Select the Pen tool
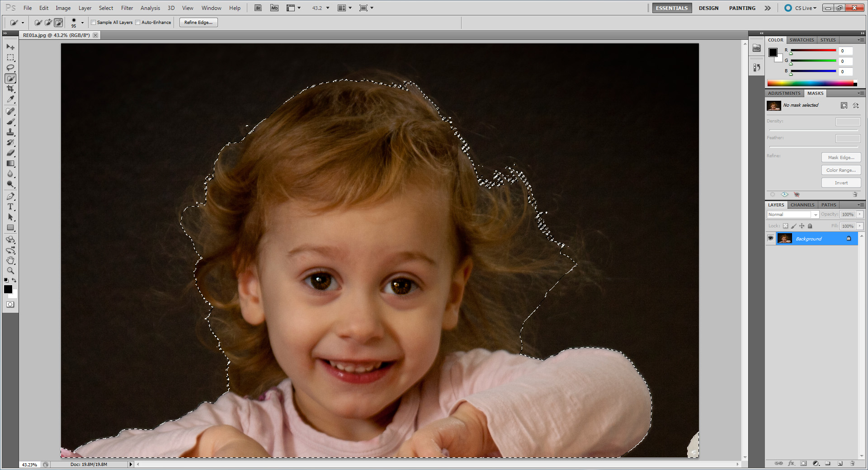 click(10, 196)
